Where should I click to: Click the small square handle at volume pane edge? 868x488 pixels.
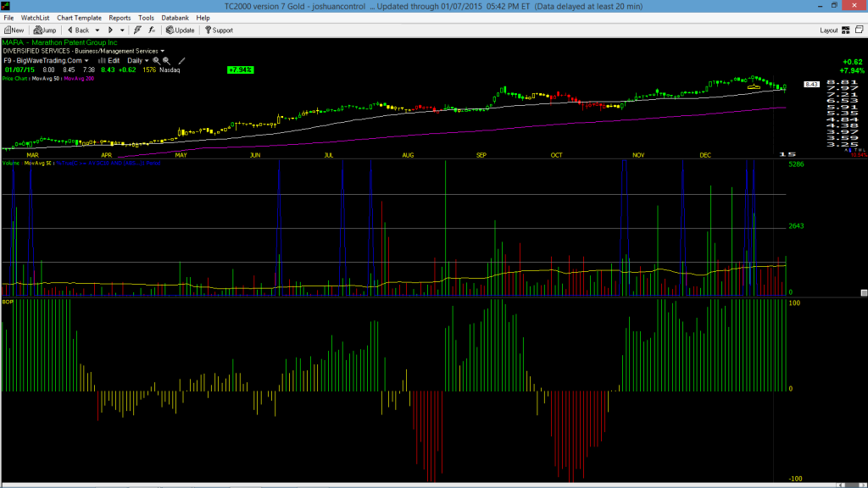click(864, 292)
